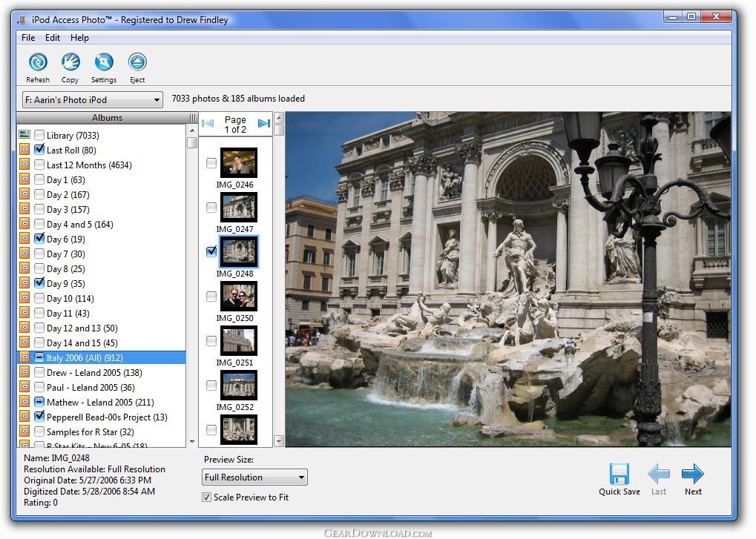Open the Help menu

click(x=79, y=38)
